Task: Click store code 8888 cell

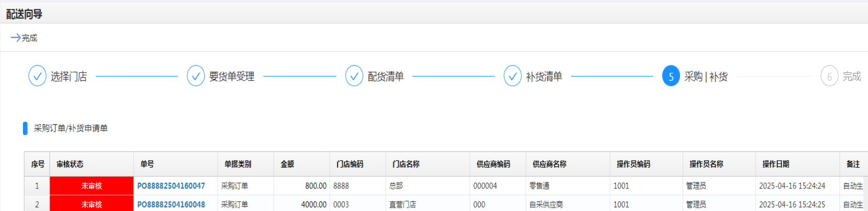Action: 358,186
